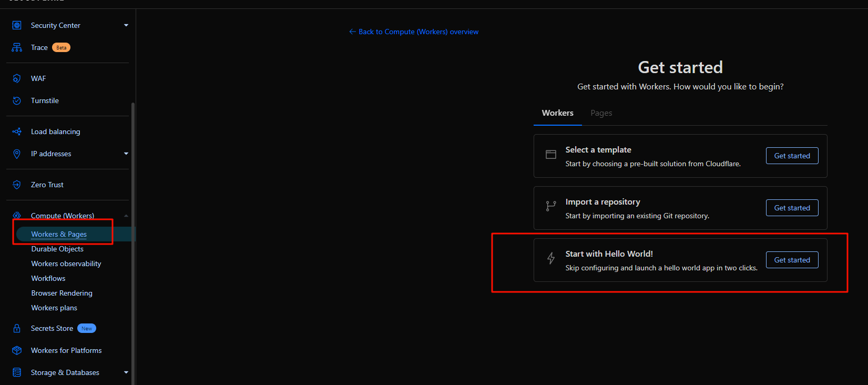Viewport: 868px width, 385px height.
Task: Click the Workers for Platforms cube icon
Action: 17,350
